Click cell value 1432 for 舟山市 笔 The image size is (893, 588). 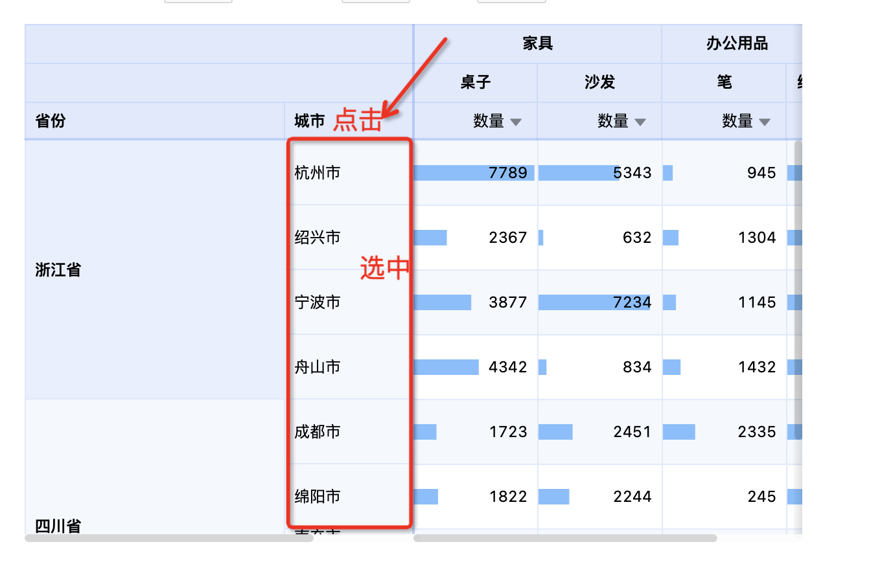(757, 367)
